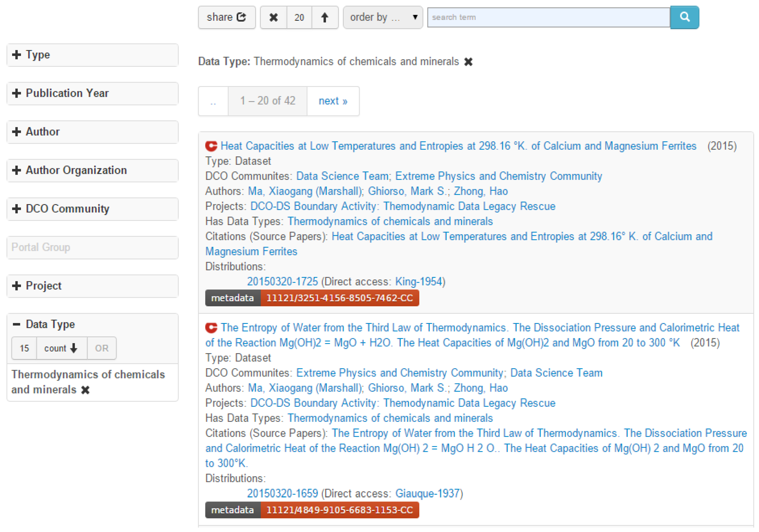Click the blue search magnifier button
The width and height of the screenshot is (759, 532).
(684, 17)
